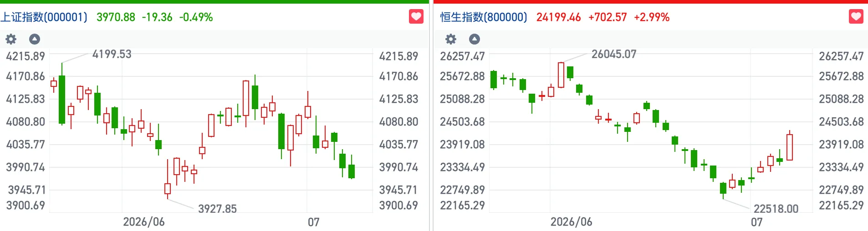Select the last red candlestick on Hang Seng chart
Viewport: 868px width, 231px height.
point(790,146)
